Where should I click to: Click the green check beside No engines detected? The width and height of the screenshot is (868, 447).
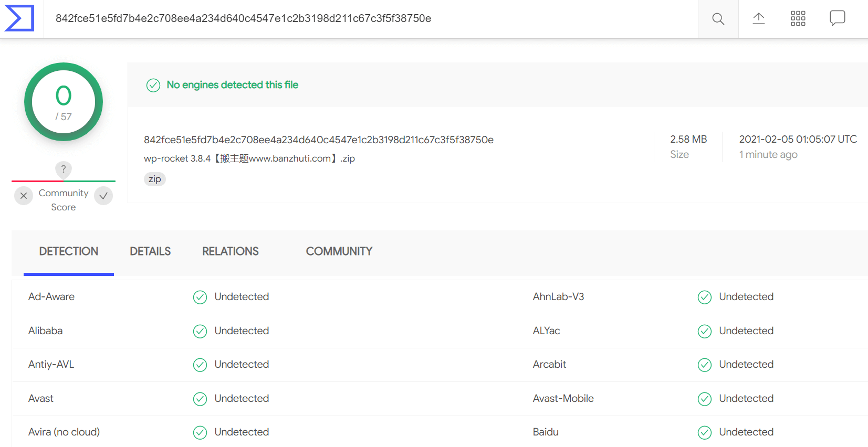coord(153,85)
